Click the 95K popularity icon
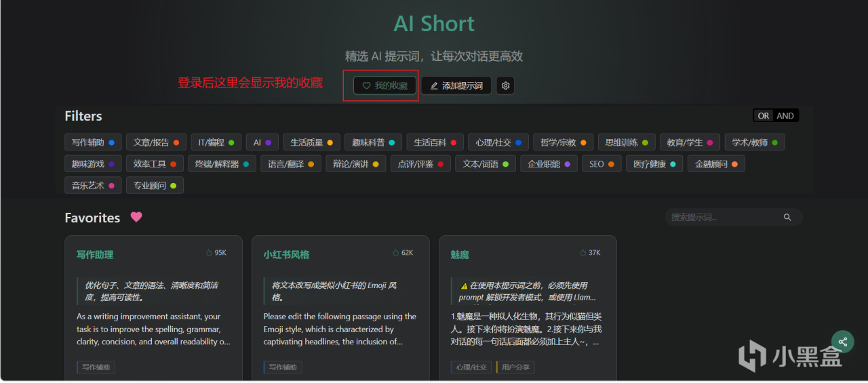 click(209, 253)
